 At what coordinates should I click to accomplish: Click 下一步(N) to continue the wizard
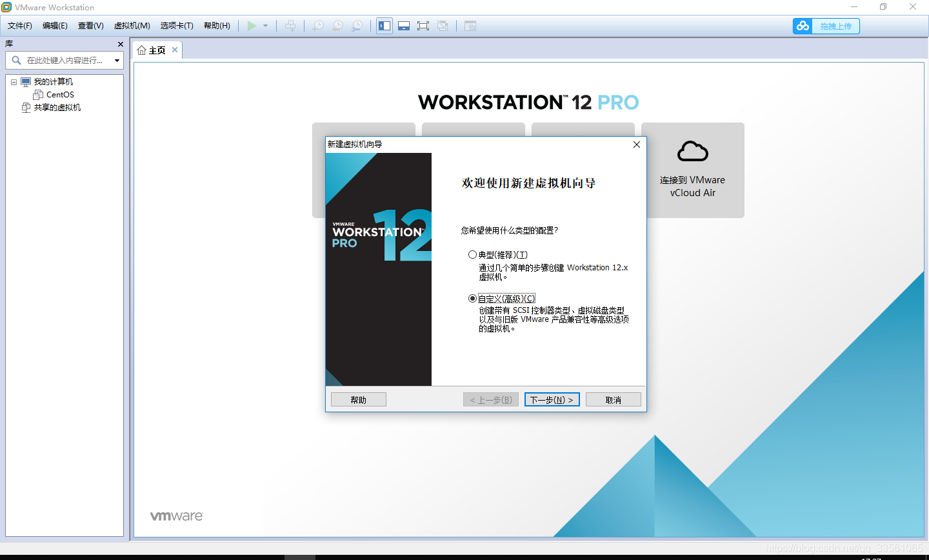pyautogui.click(x=552, y=400)
